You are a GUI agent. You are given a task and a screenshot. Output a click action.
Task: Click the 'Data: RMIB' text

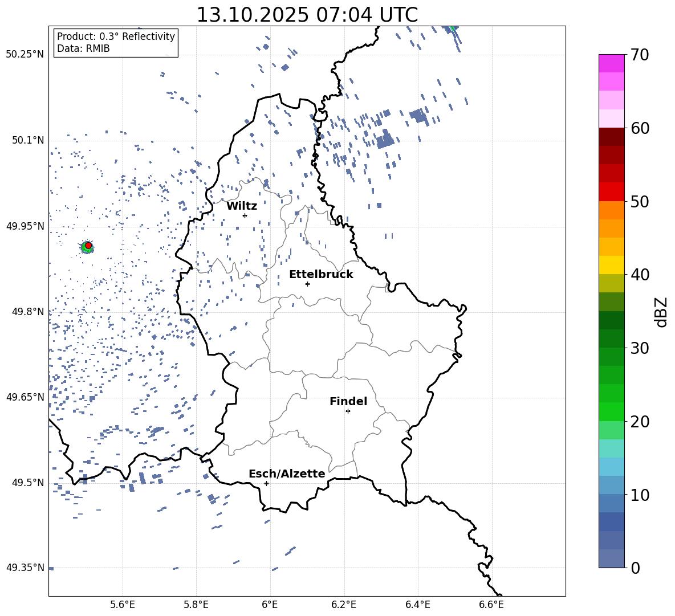tap(83, 48)
